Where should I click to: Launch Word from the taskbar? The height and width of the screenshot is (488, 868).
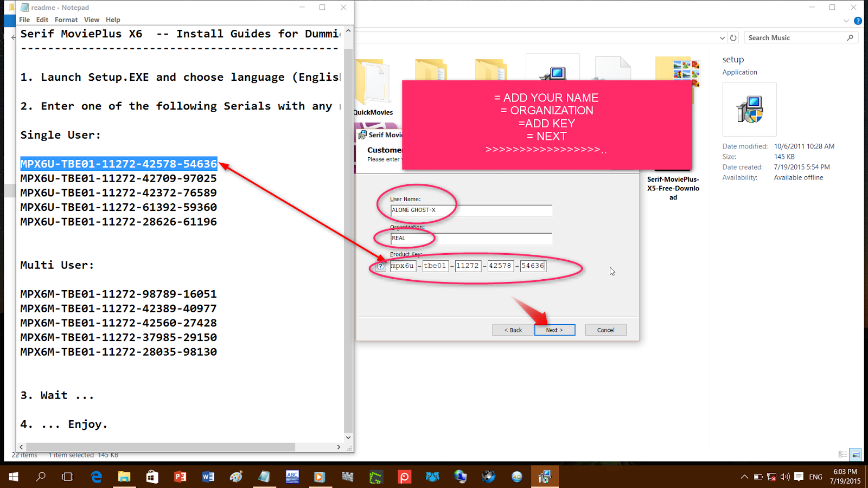click(208, 477)
